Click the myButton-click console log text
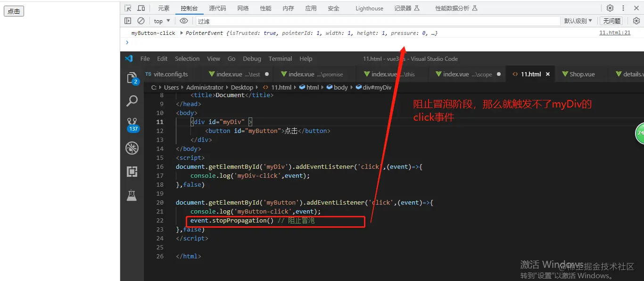Image resolution: width=644 pixels, height=281 pixels. (153, 33)
